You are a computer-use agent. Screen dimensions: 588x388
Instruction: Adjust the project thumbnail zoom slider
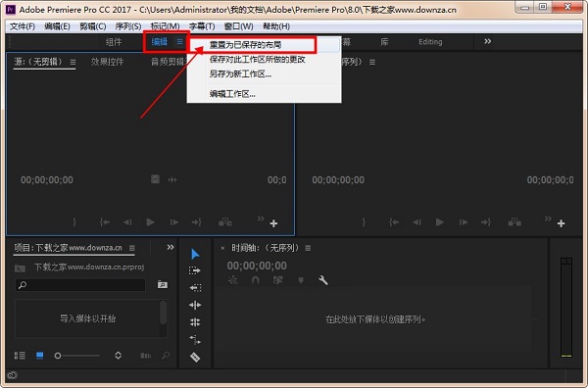(x=77, y=356)
